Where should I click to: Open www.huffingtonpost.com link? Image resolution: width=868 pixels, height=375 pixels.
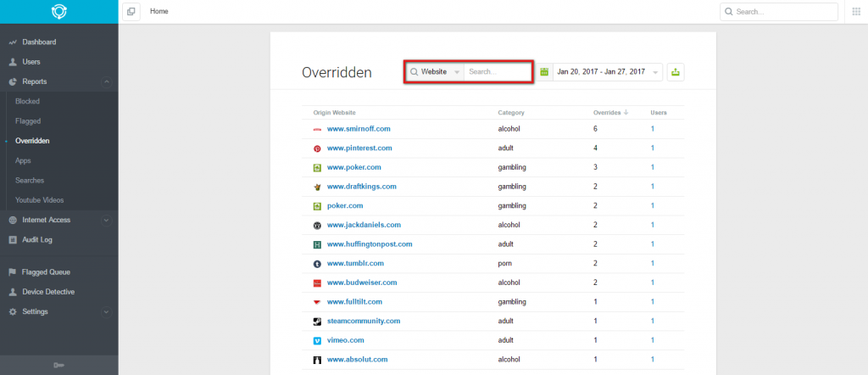pyautogui.click(x=370, y=243)
